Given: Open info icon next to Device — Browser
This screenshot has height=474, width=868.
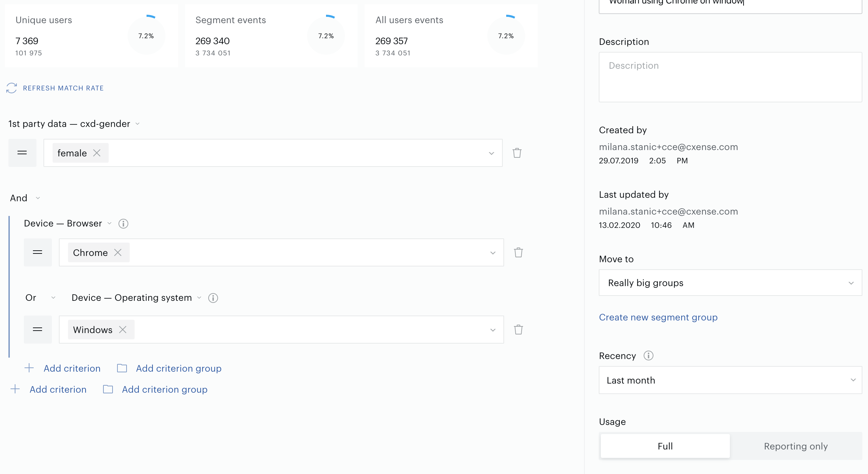Looking at the screenshot, I should [123, 224].
